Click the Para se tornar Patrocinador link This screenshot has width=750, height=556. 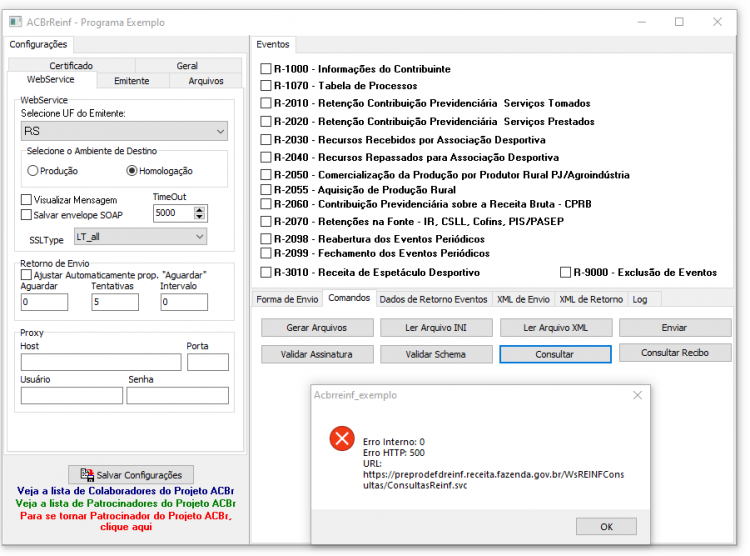tap(126, 522)
